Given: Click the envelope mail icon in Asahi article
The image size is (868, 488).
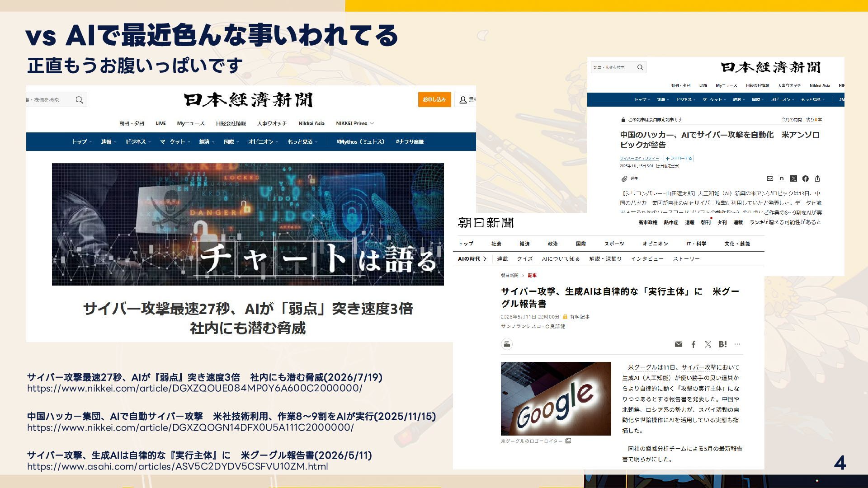Looking at the screenshot, I should [x=679, y=344].
